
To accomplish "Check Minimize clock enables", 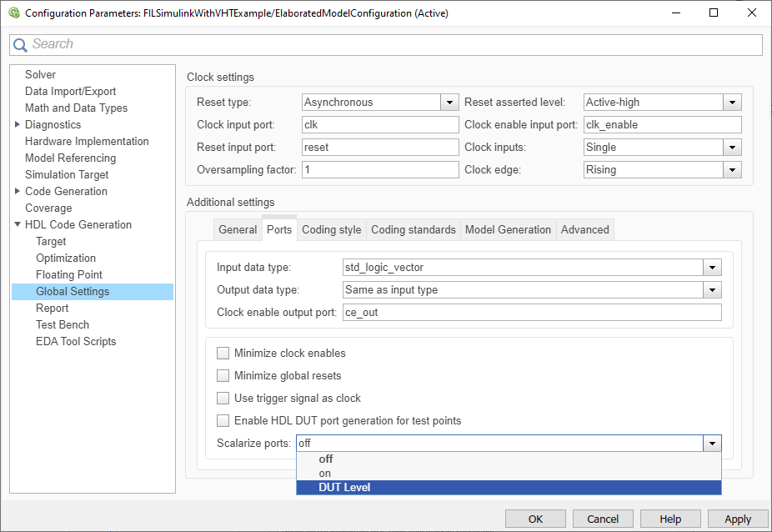I will coord(223,354).
